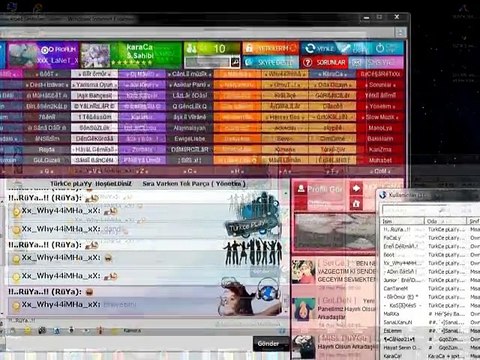Click the İsim column header in Kullanıcılar window
480x360 pixels.
click(x=402, y=221)
